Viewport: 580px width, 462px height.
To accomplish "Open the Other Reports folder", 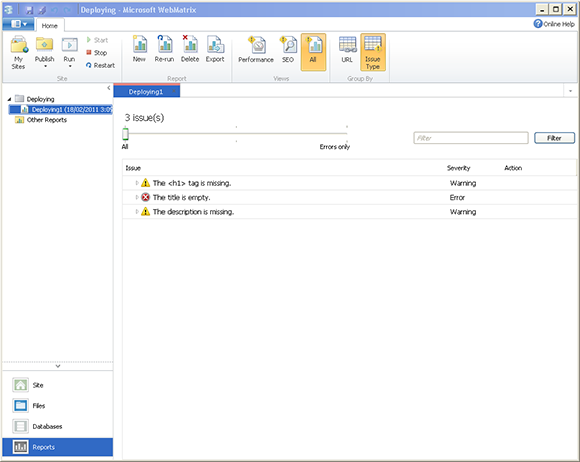I will [41, 120].
